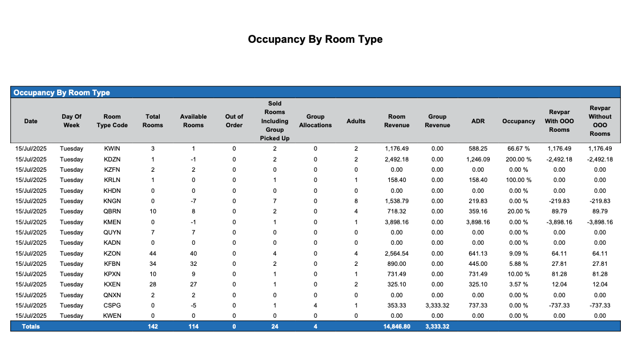Click the 200.00 % occupancy value for KDZN

pyautogui.click(x=518, y=159)
